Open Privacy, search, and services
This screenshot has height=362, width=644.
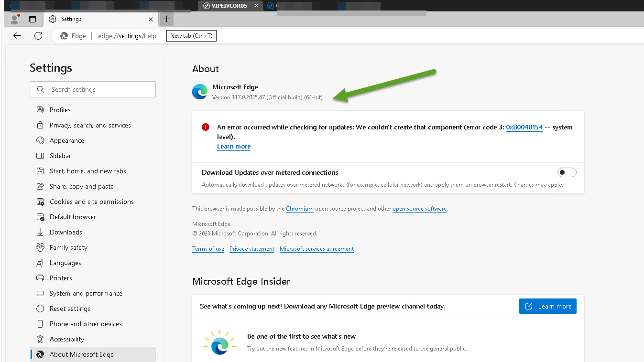90,125
